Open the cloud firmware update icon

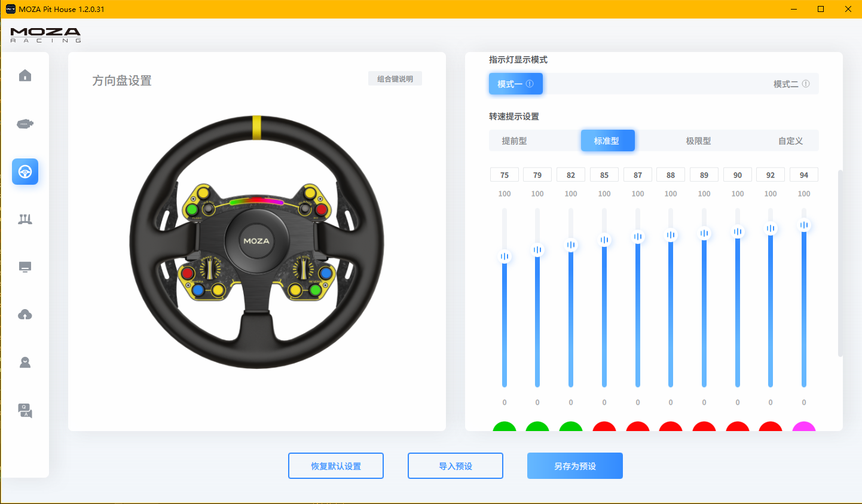pos(25,314)
